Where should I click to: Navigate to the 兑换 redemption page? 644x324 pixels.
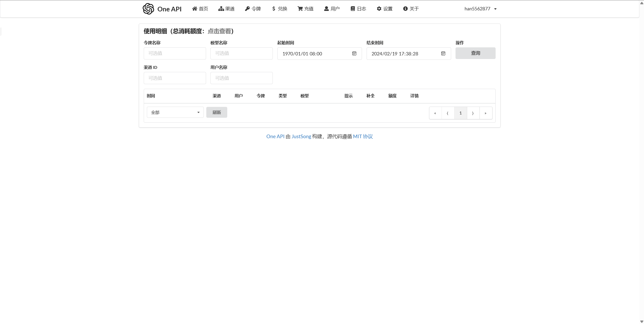point(279,9)
